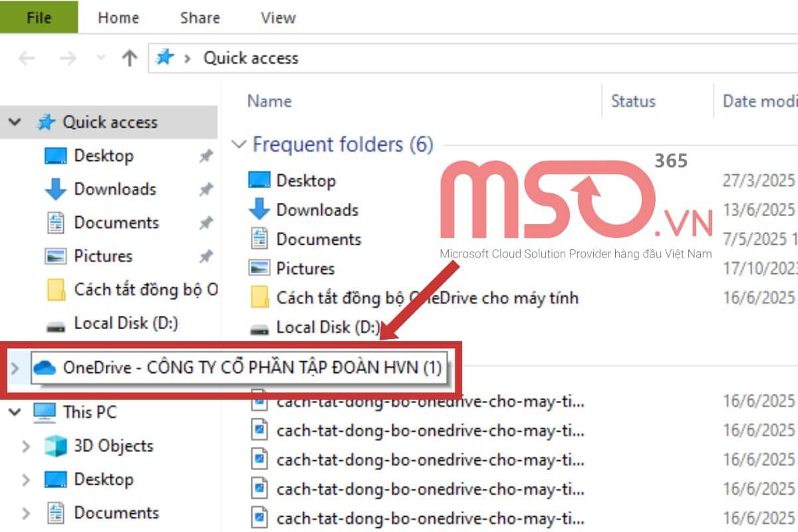Click the 13/6/2025 date for Downloads

pos(759,210)
